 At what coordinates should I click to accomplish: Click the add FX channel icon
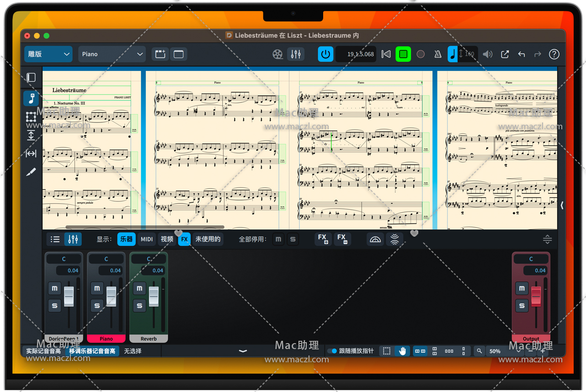(323, 239)
